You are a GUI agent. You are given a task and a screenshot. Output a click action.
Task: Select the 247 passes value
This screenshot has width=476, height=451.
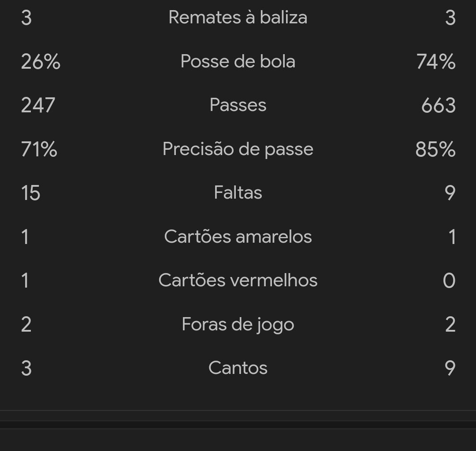click(38, 105)
